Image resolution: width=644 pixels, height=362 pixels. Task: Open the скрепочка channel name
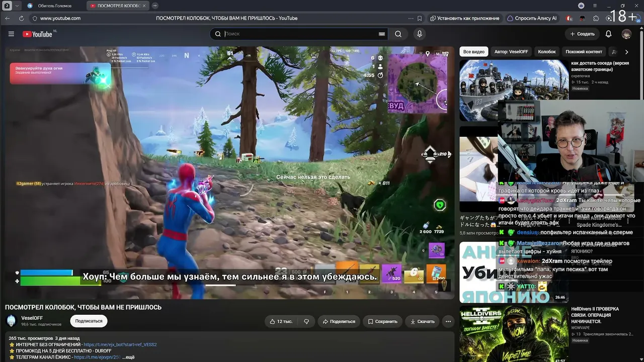coord(581,76)
